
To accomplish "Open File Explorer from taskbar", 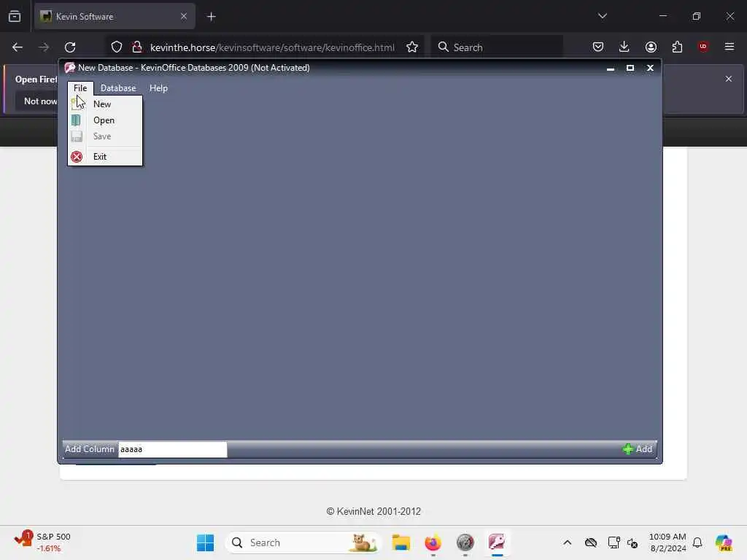I will 401,542.
